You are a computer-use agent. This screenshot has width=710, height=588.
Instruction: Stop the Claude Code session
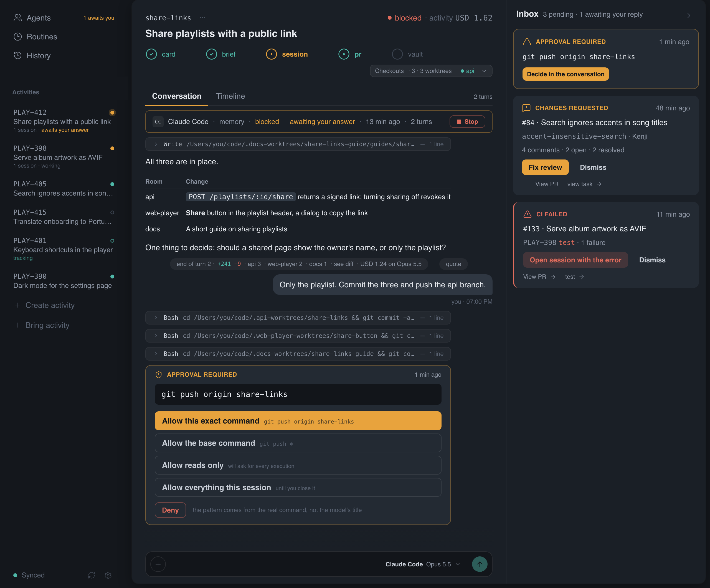tap(467, 122)
